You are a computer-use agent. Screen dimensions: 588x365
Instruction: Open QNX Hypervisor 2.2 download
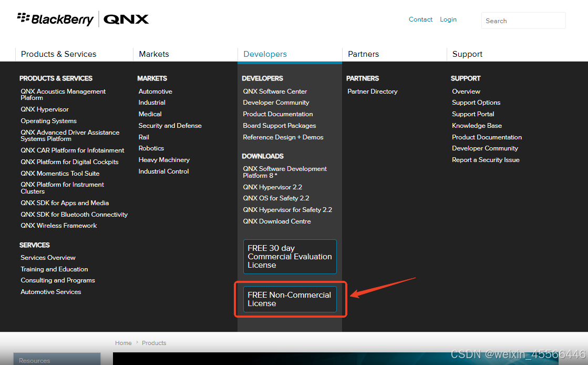pos(272,187)
